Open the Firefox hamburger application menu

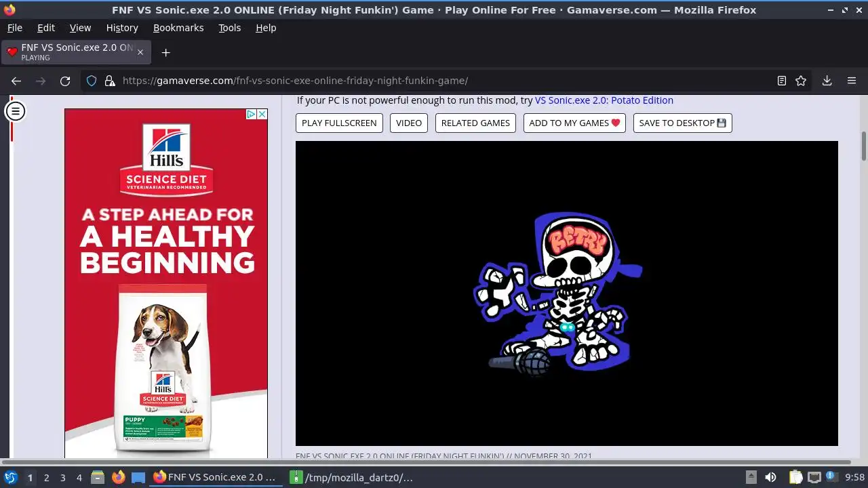point(852,81)
